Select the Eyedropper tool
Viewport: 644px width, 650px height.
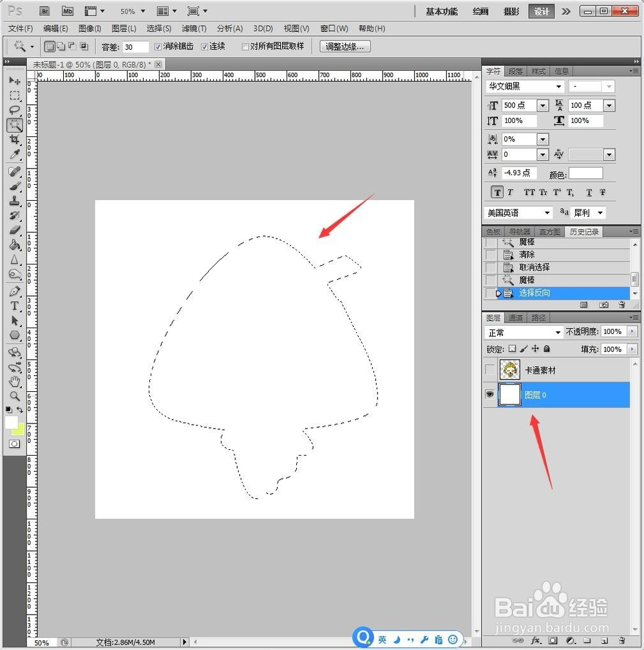[x=15, y=154]
